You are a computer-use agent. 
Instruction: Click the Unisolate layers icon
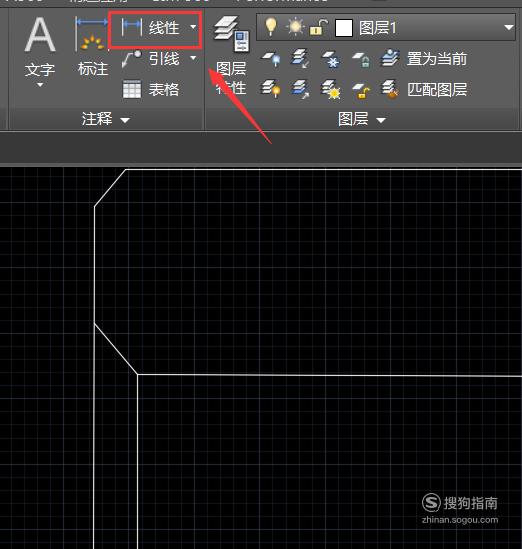[x=301, y=89]
